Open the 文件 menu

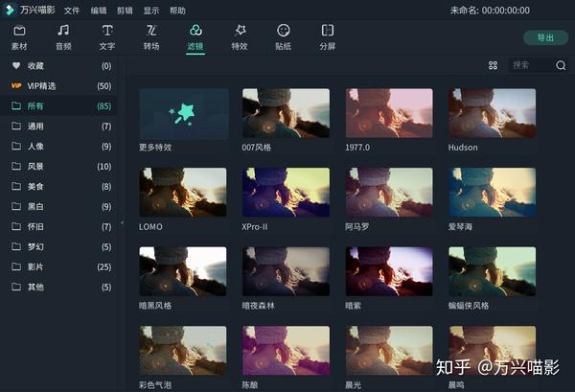(x=72, y=11)
